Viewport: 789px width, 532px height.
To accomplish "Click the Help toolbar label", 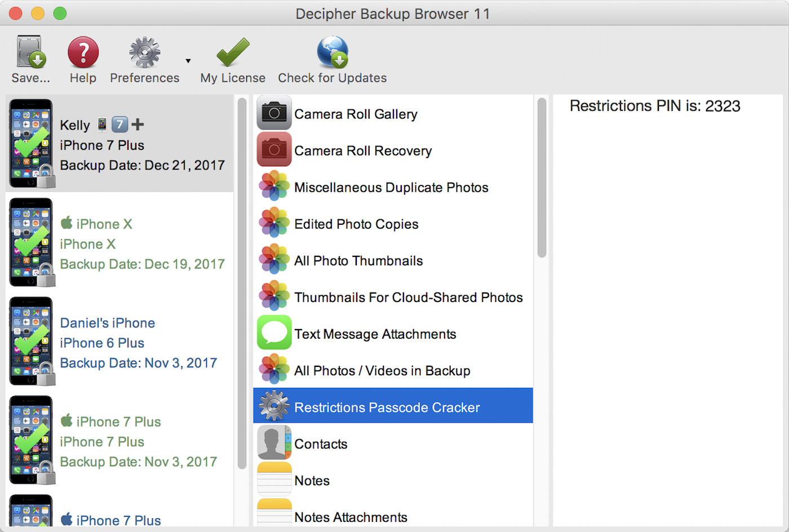I will pyautogui.click(x=83, y=78).
